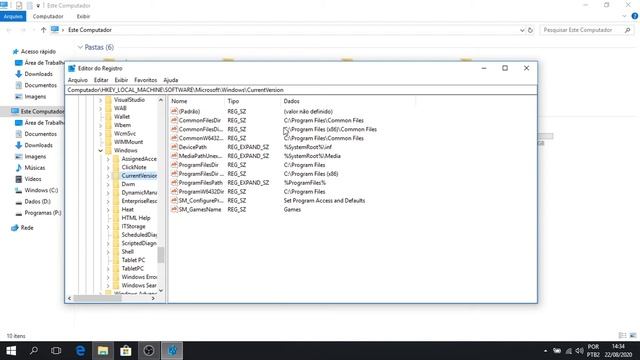Open the Windows Start menu
This screenshot has height=360, width=640.
tap(11, 351)
